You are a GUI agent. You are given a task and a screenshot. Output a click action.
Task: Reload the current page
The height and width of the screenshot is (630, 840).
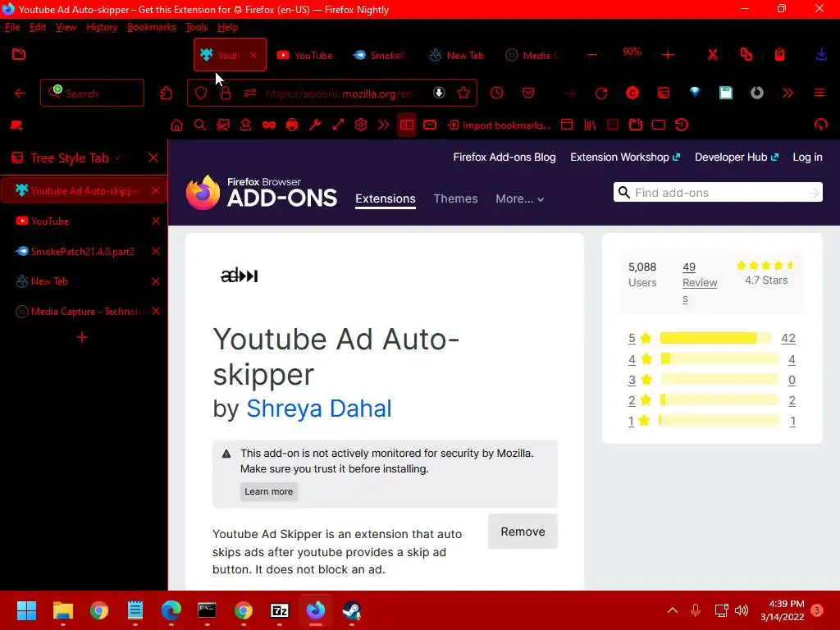coord(601,94)
